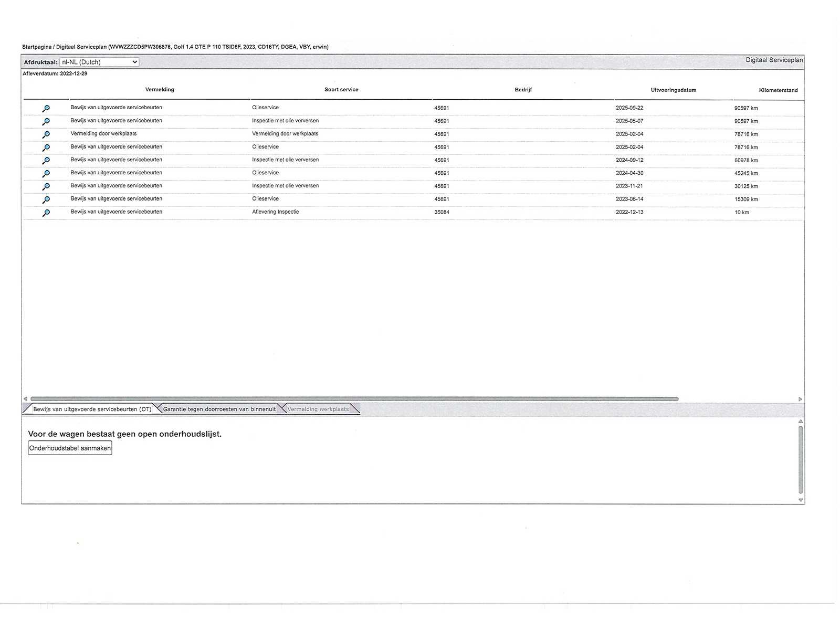The height and width of the screenshot is (630, 840).
Task: Open the Vermelding werkplaats tab
Action: pos(318,409)
